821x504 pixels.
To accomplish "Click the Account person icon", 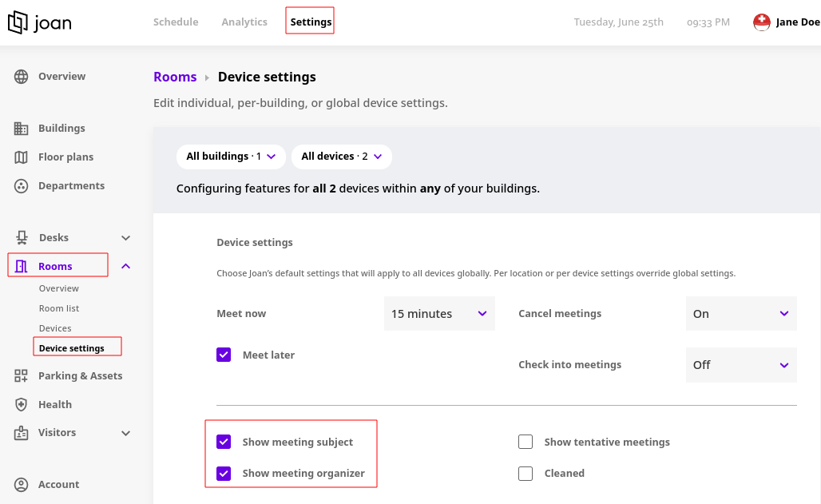I will coord(21,485).
